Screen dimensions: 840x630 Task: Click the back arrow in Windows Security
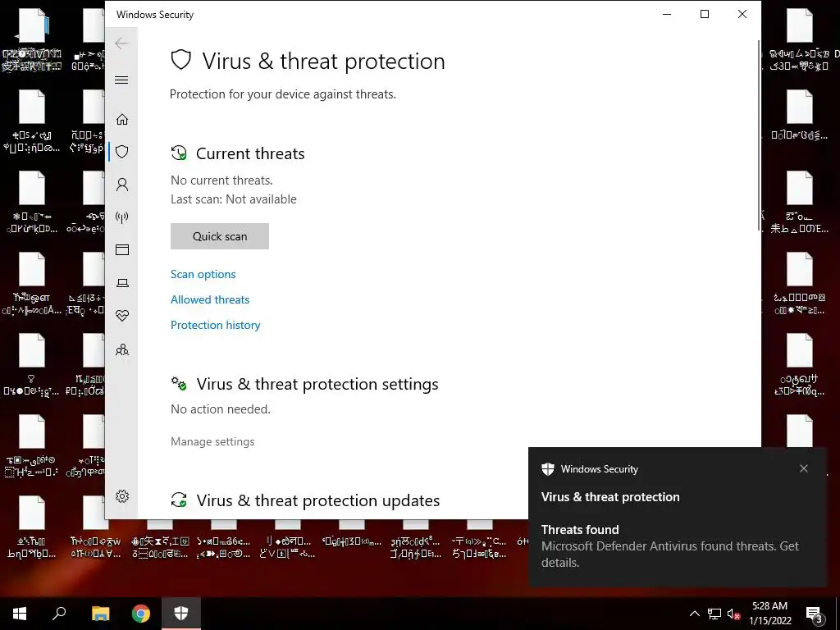click(x=121, y=43)
